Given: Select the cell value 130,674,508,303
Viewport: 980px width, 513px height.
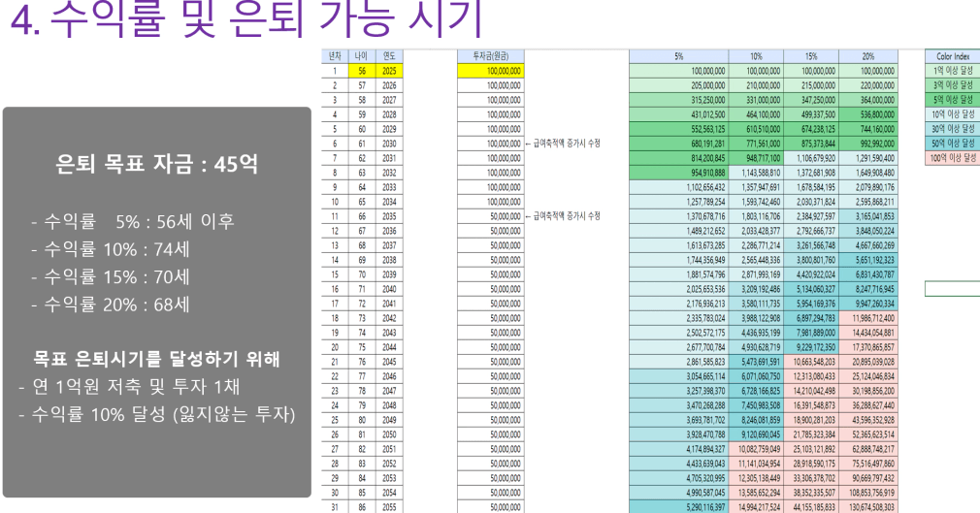Looking at the screenshot, I should point(868,507).
